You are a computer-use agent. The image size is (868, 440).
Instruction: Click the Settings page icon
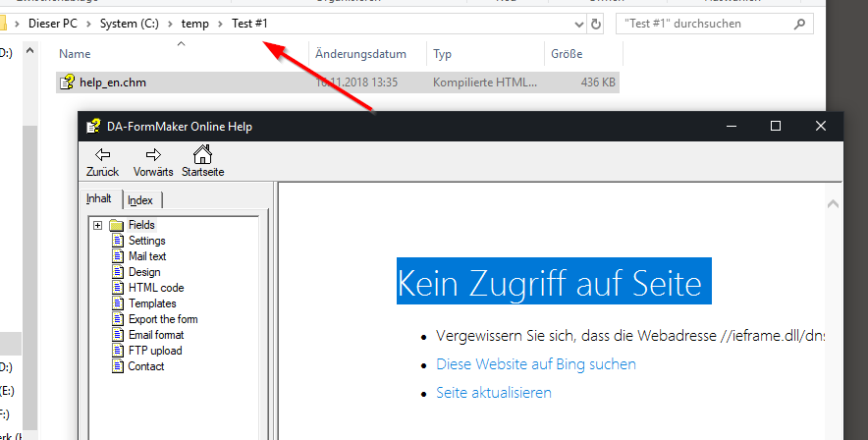[x=118, y=241]
